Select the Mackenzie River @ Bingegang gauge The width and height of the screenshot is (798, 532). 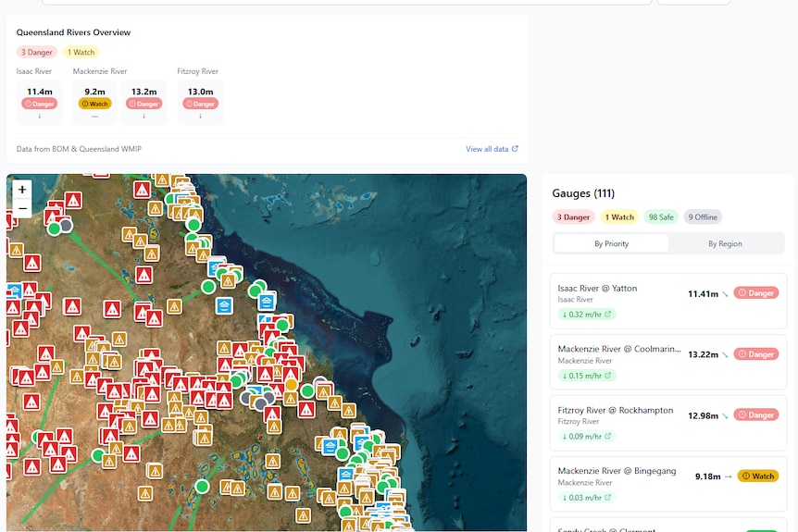[x=668, y=484]
